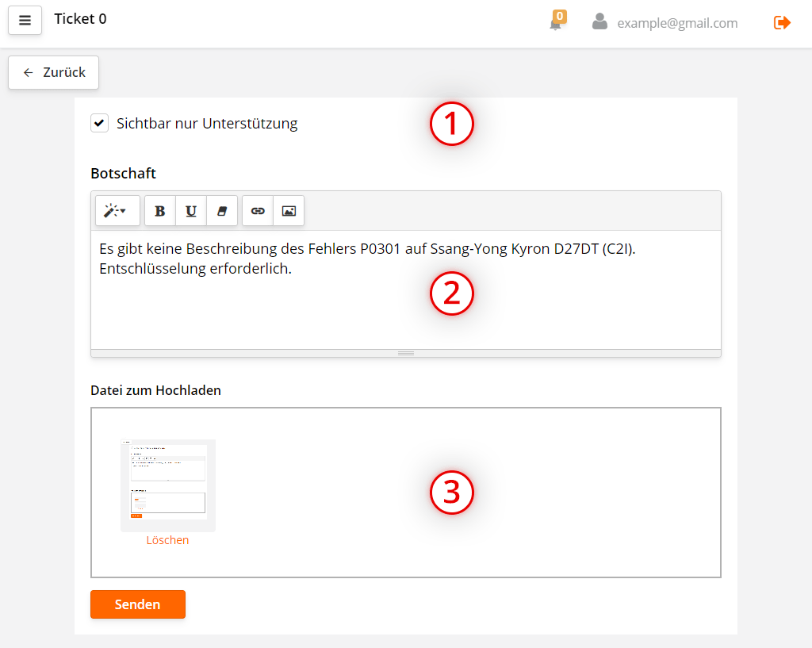Click the example@gmail.com account email

click(677, 23)
